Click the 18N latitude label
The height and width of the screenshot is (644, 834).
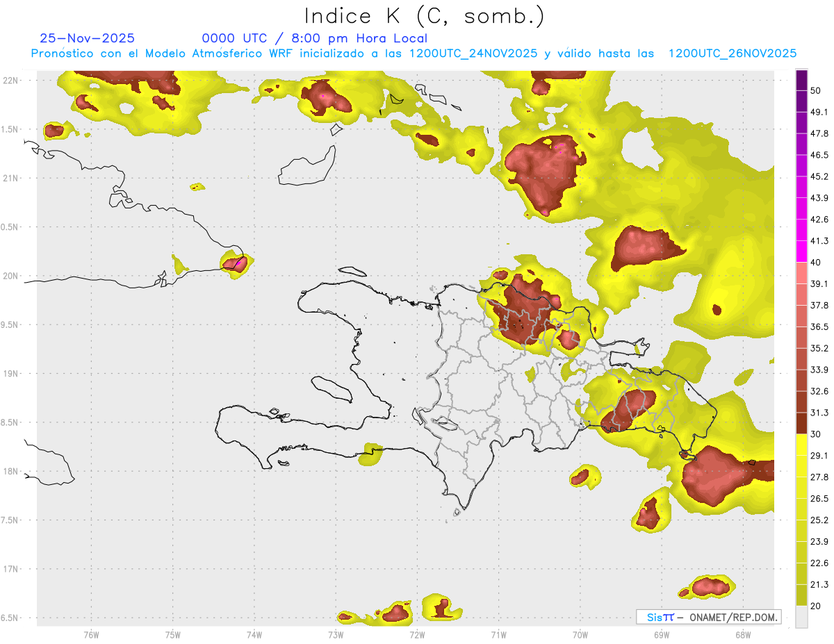coord(11,471)
